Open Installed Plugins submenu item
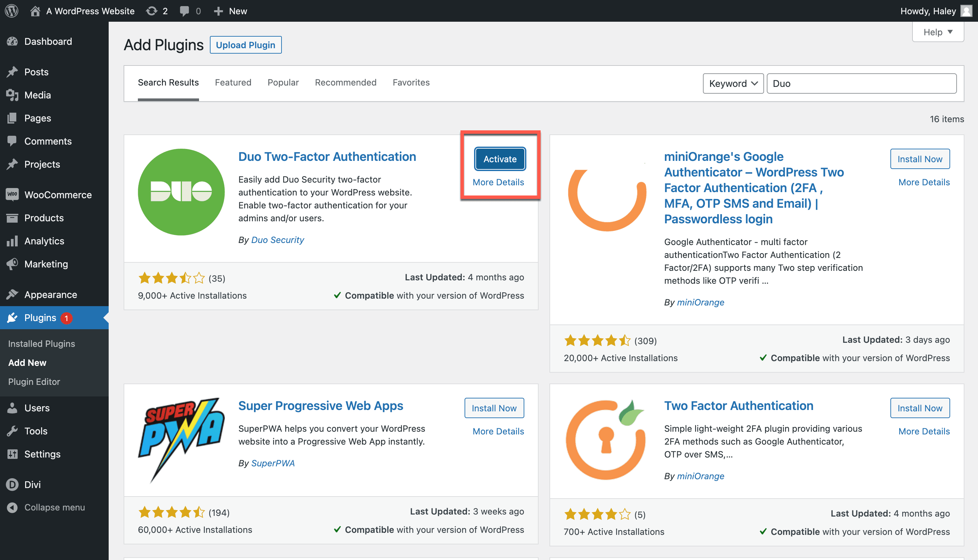The image size is (978, 560). (41, 343)
